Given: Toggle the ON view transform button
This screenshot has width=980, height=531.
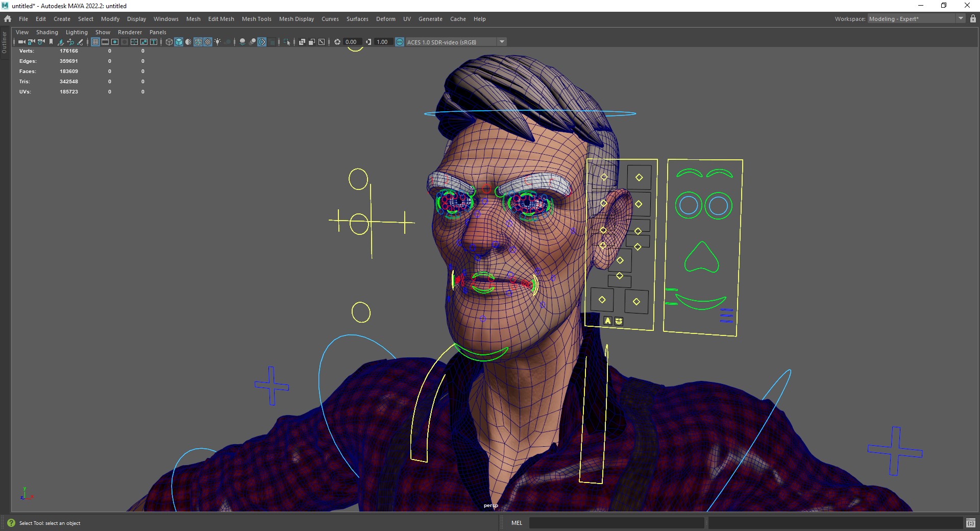Looking at the screenshot, I should pos(400,42).
